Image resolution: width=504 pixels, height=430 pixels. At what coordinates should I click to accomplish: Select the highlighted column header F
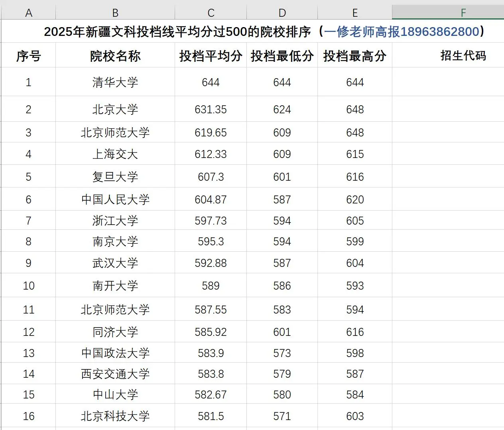coord(463,12)
